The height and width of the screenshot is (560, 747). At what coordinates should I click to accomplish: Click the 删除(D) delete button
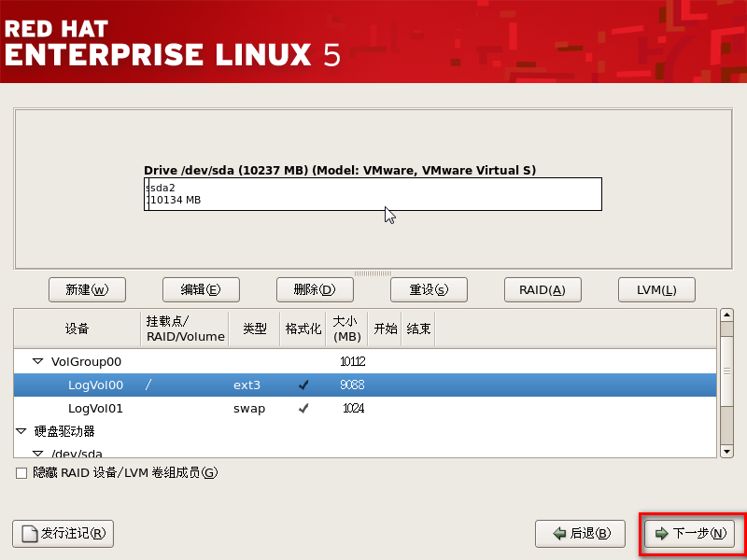point(315,289)
